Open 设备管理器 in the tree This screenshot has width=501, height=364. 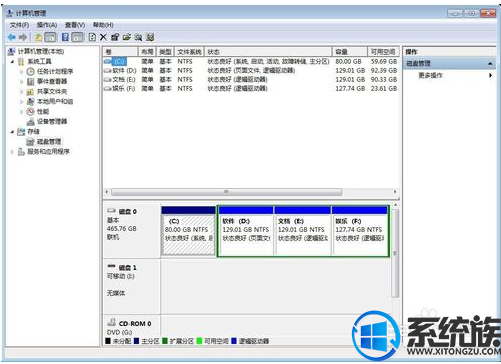[52, 121]
